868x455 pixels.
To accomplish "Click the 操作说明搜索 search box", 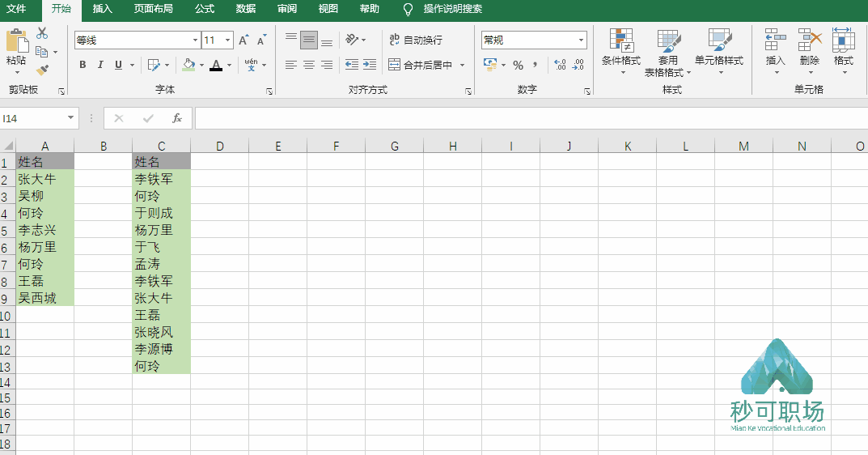I will click(452, 9).
